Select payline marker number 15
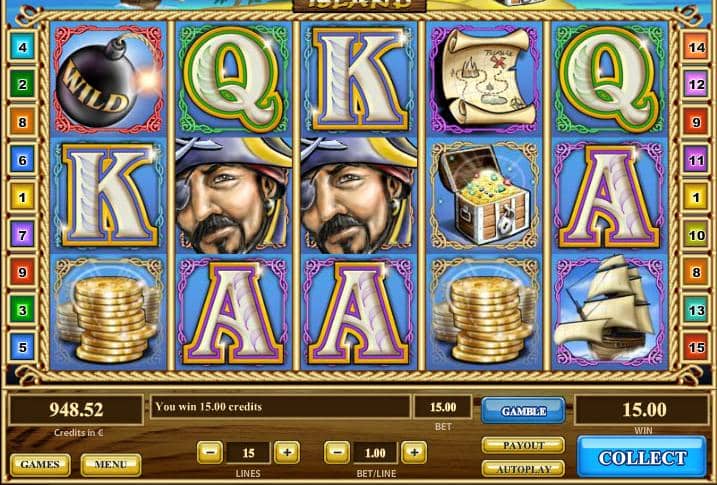This screenshot has width=717, height=485. [x=696, y=347]
